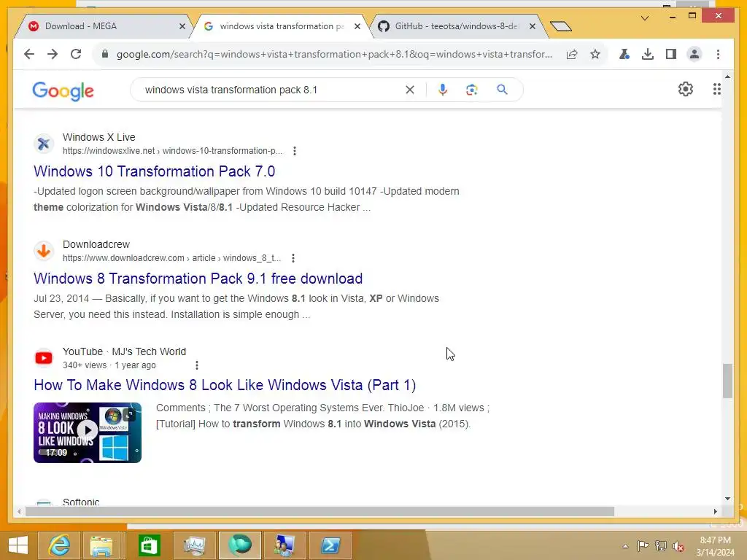Image resolution: width=747 pixels, height=560 pixels.
Task: Click the windowsxlive.net URL breadcrumb
Action: point(172,151)
